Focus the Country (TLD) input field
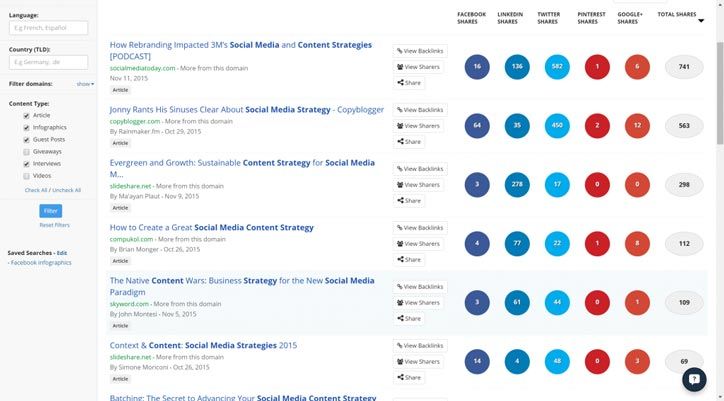 (x=48, y=62)
